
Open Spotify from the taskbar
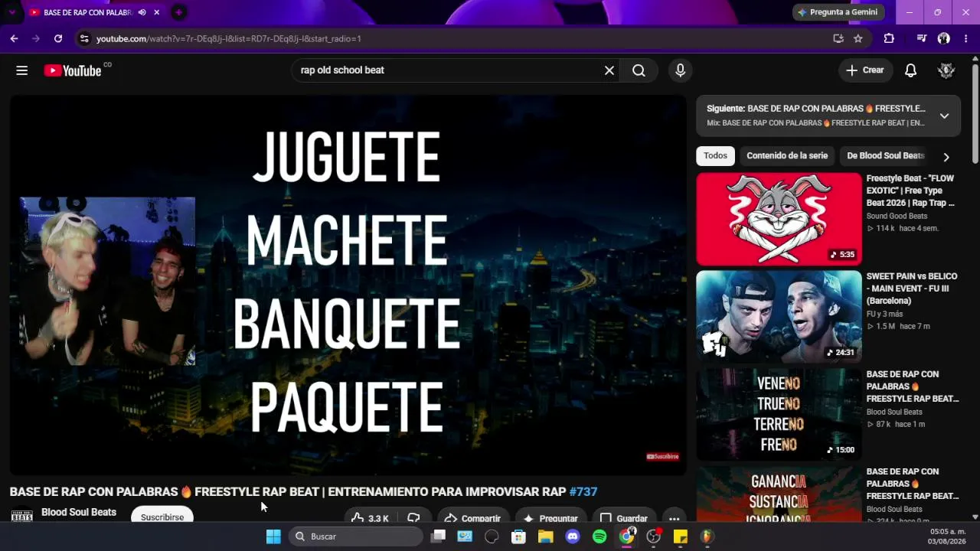click(599, 536)
